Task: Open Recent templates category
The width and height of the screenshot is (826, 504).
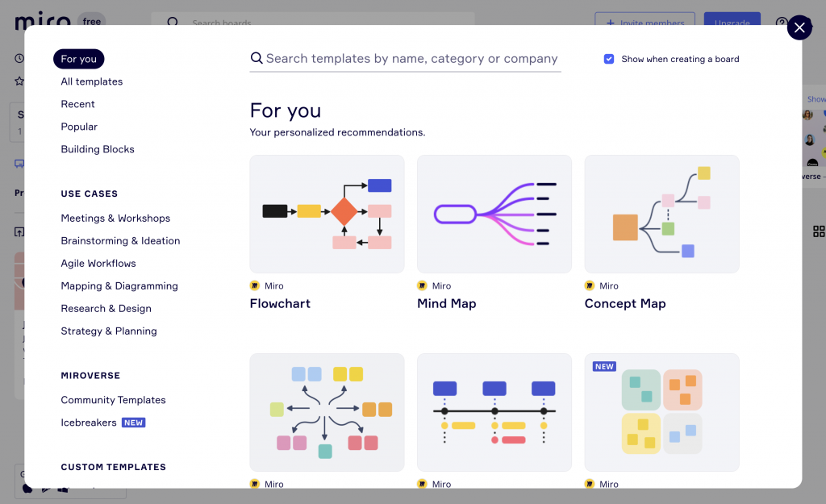Action: click(78, 104)
